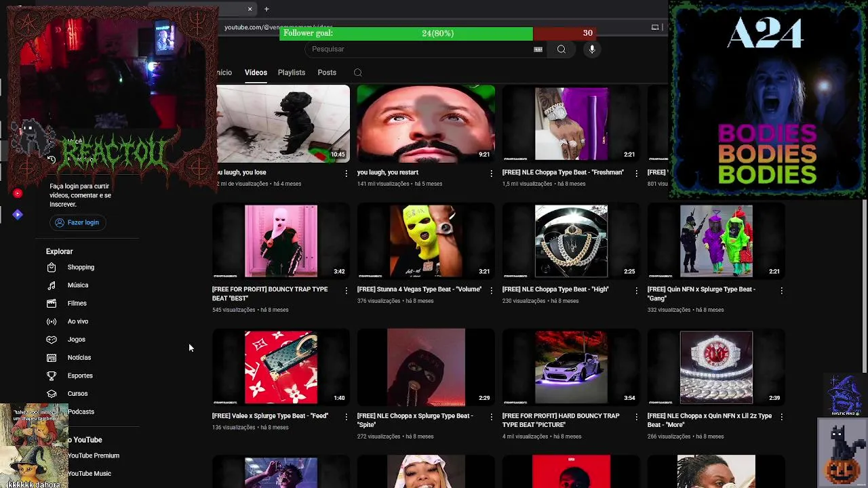The height and width of the screenshot is (488, 868).
Task: Open Podcasts in sidebar
Action: pyautogui.click(x=81, y=411)
